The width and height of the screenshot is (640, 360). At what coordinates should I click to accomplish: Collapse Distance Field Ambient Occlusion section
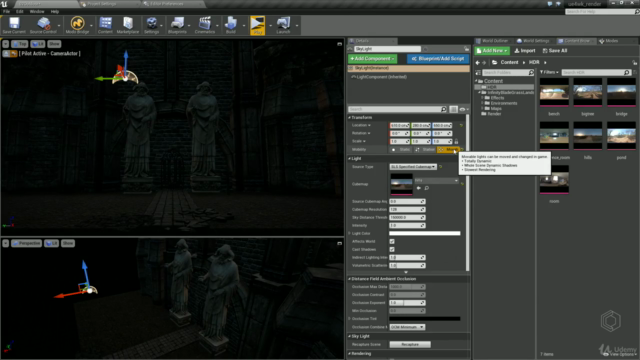350,279
